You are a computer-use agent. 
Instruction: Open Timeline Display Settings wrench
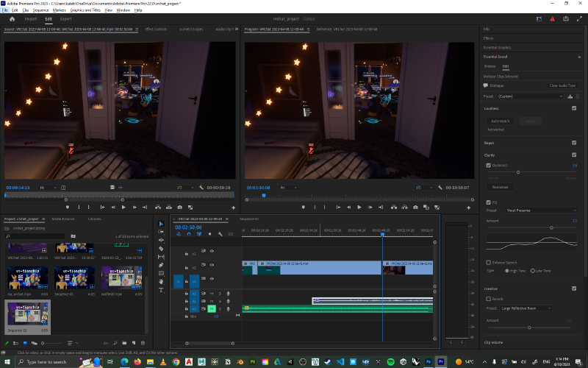[220, 234]
